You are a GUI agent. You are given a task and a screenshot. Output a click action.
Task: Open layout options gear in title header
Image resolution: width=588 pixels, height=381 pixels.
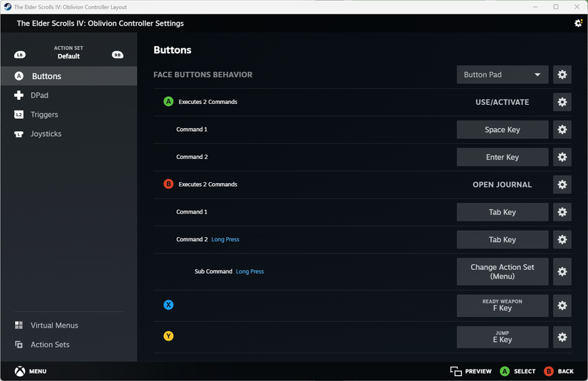click(578, 24)
